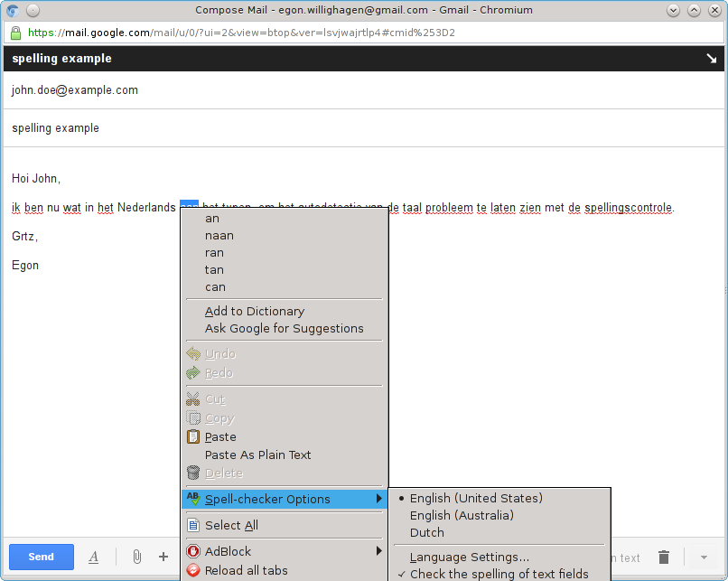This screenshot has height=581, width=728.
Task: Click the plus insert options icon
Action: coord(163,557)
